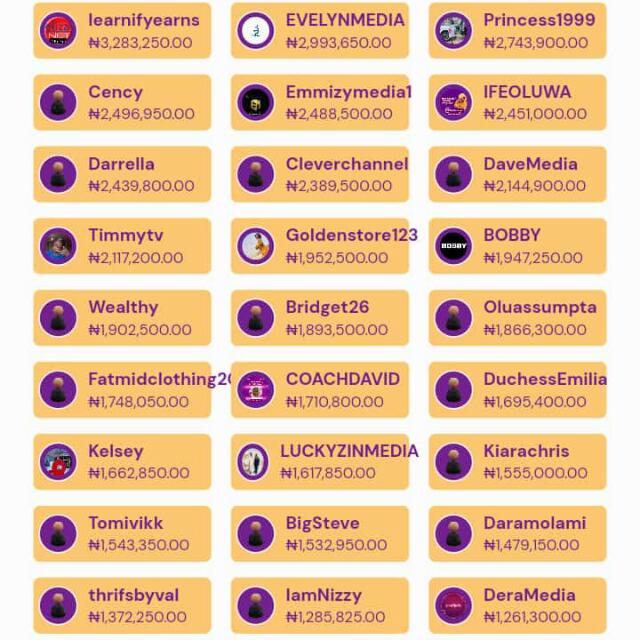Click the Darrella name label
Viewport: 640px width, 640px height.
click(121, 164)
